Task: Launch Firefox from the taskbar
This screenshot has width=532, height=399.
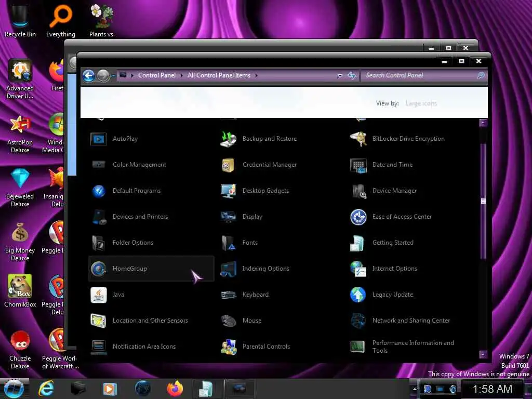Action: tap(175, 389)
